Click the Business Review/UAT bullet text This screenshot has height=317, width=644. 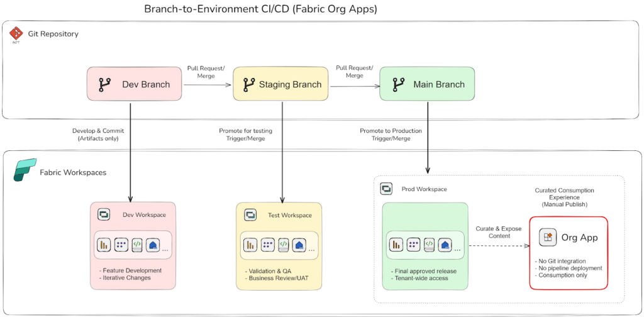[277, 279]
